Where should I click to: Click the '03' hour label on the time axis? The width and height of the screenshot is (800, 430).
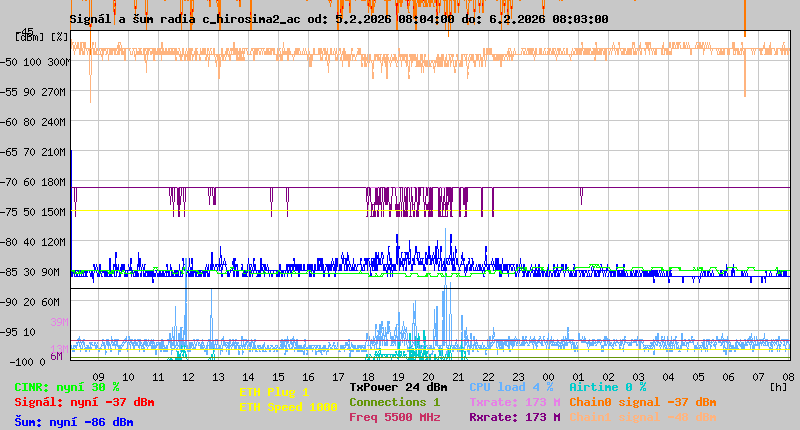[x=638, y=377]
